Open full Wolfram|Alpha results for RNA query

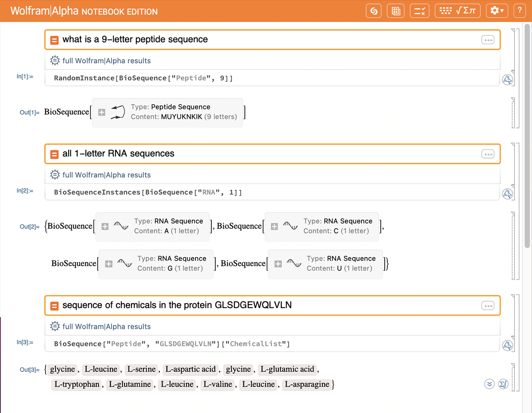[x=106, y=175]
